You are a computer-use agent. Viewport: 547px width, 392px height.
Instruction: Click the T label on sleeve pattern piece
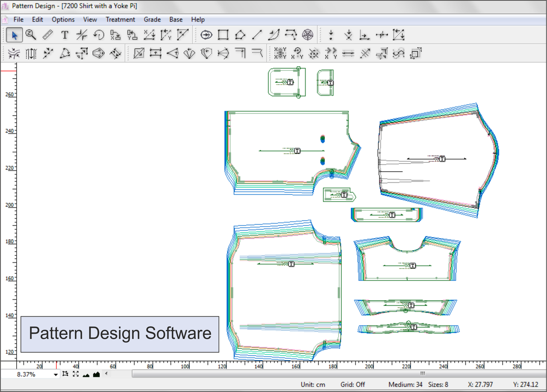click(x=442, y=159)
